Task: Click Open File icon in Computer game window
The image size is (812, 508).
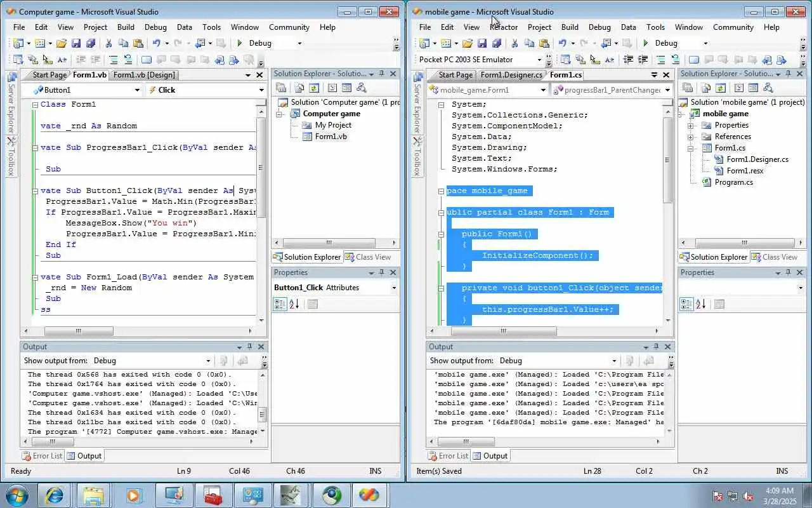Action: (x=61, y=43)
